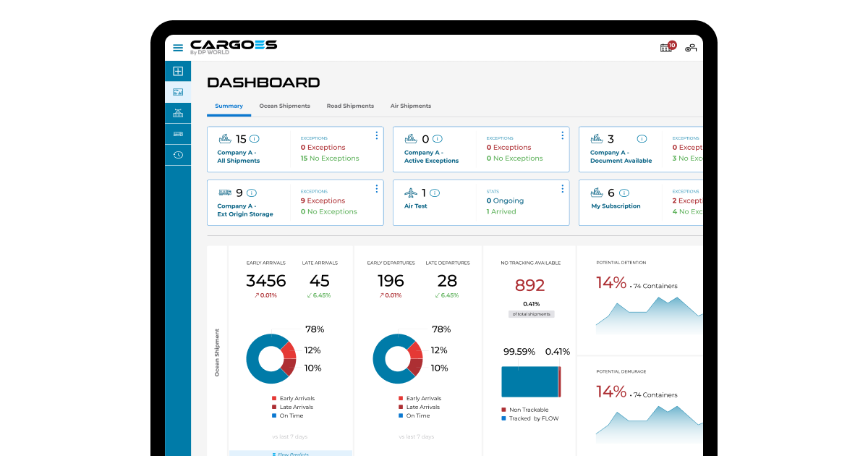
Task: Select the sidebar dashboard icon
Action: tap(178, 92)
